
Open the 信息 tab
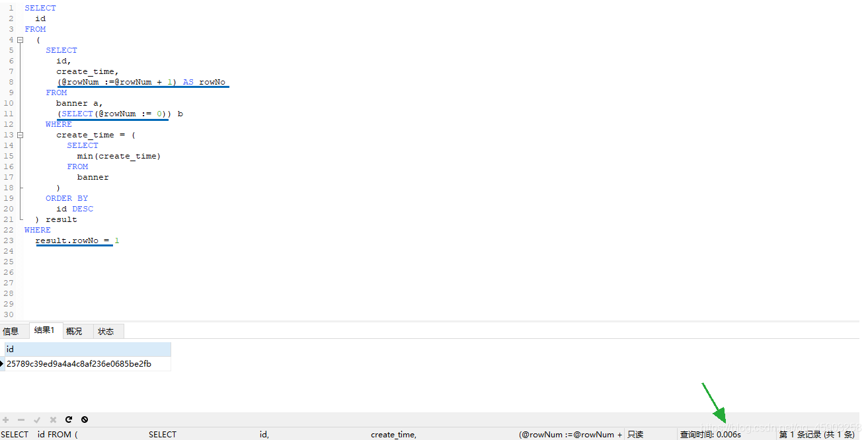click(11, 331)
